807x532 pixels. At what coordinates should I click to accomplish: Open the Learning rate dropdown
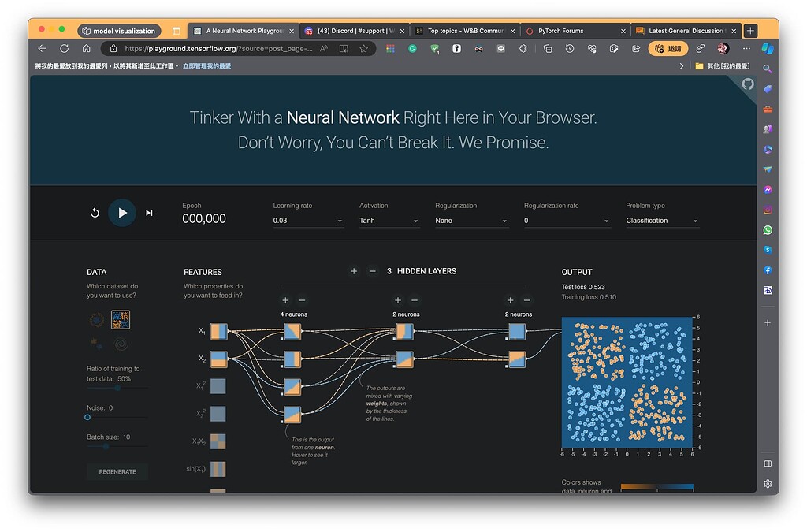click(308, 221)
